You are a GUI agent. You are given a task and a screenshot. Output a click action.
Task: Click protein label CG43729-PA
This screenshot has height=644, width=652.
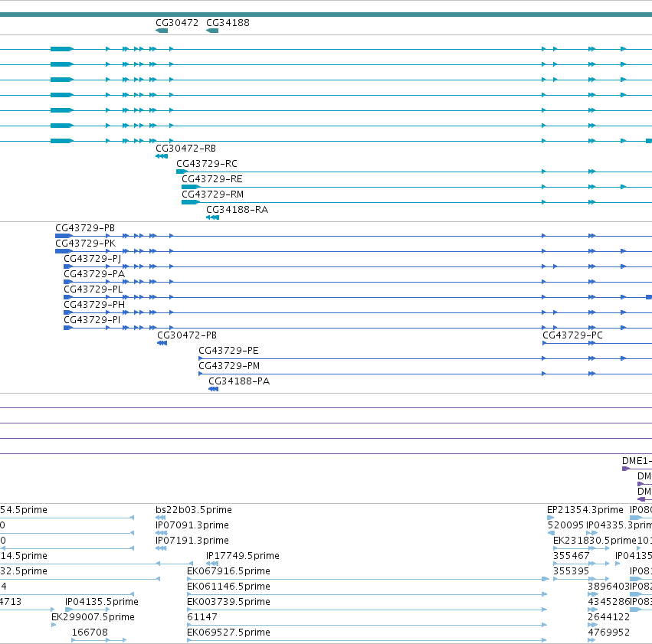point(94,274)
